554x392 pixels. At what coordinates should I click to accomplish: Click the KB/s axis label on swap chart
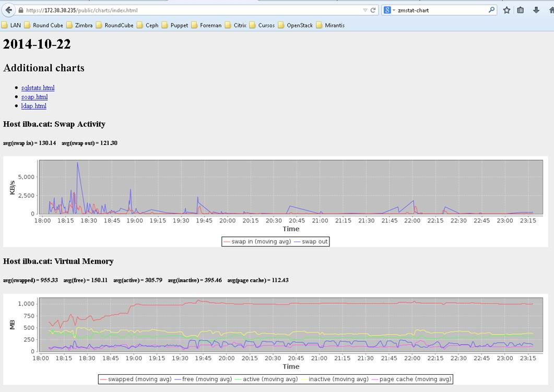[x=13, y=187]
